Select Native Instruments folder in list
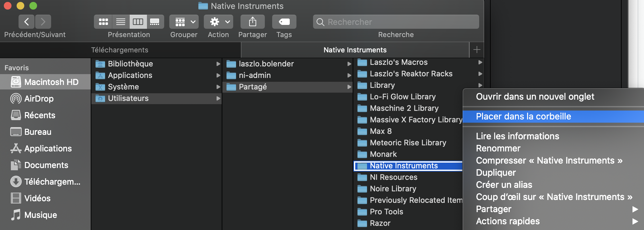The width and height of the screenshot is (644, 230). pos(408,166)
